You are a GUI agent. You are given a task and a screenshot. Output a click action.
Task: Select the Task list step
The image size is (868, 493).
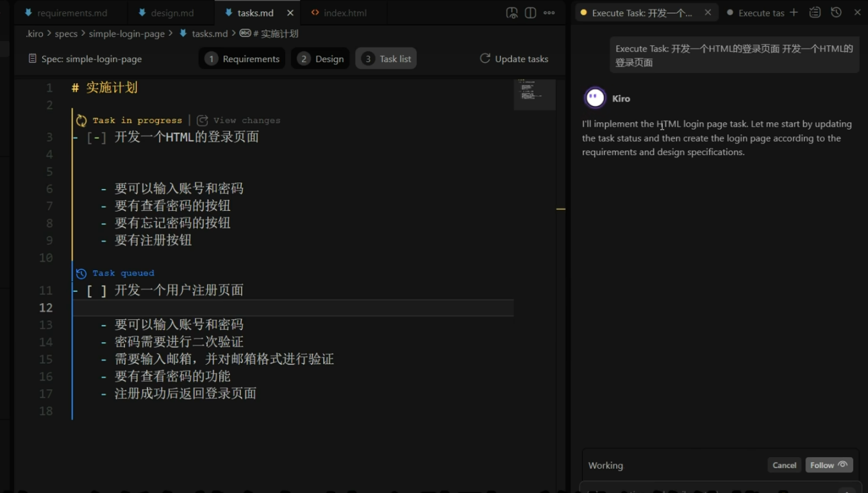pyautogui.click(x=386, y=58)
